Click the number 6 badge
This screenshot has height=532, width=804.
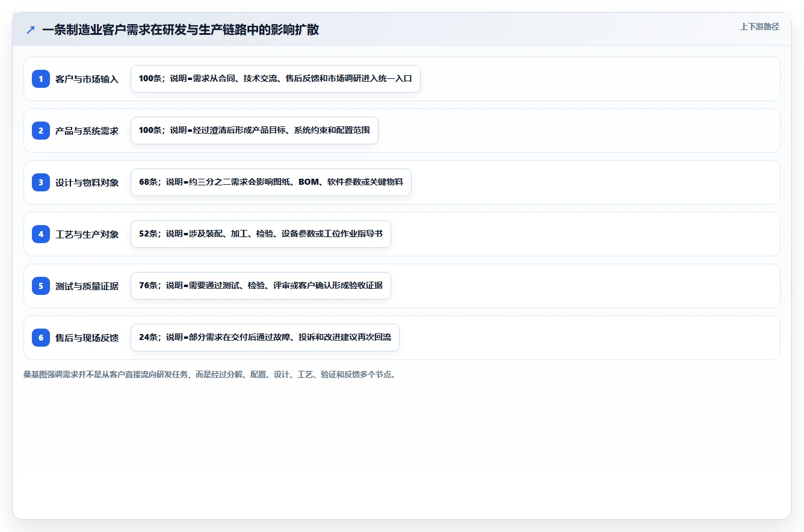41,338
